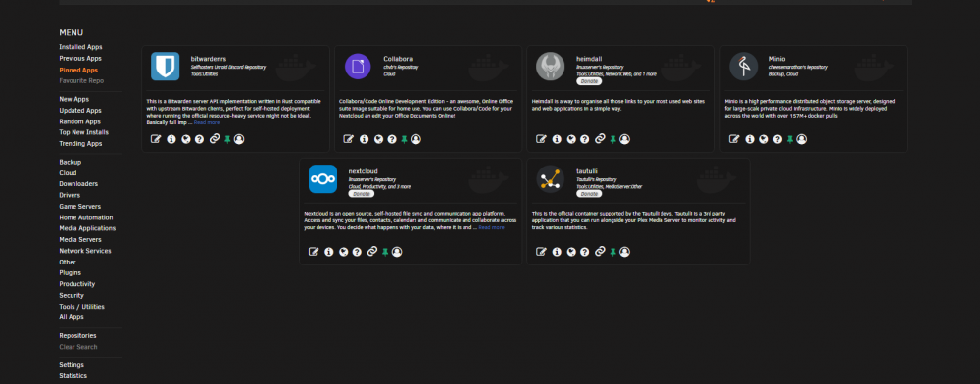This screenshot has height=384, width=980.
Task: Click the chain link icon on bitwardenrs
Action: click(215, 139)
